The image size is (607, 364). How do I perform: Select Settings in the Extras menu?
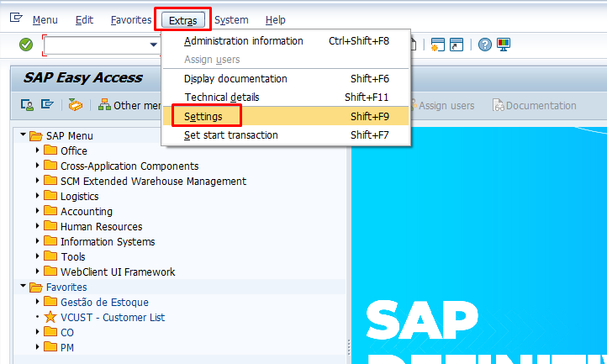(x=203, y=116)
